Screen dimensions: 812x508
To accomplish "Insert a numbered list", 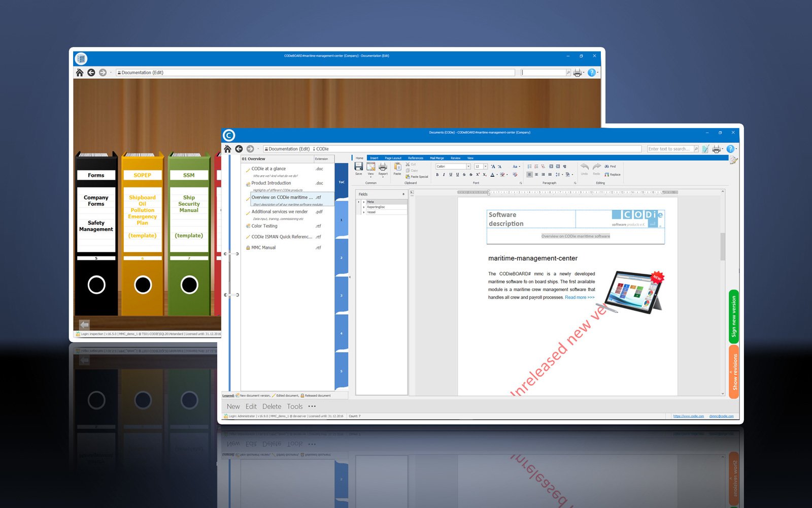I will coord(536,167).
